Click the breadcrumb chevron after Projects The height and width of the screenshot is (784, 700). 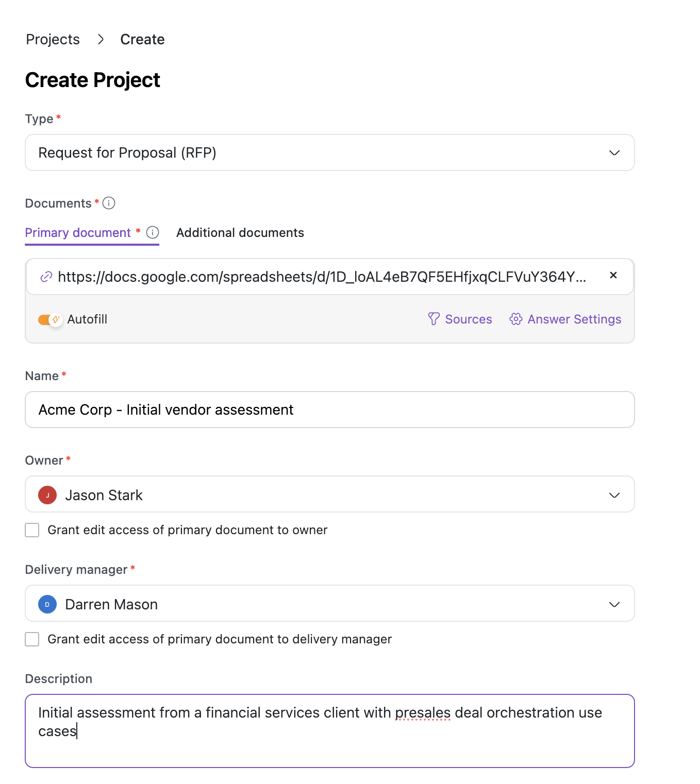[x=101, y=40]
